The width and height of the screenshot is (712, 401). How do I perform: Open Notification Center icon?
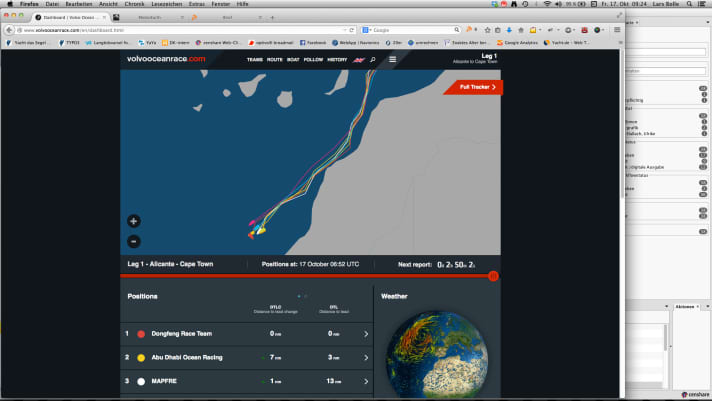tap(702, 4)
